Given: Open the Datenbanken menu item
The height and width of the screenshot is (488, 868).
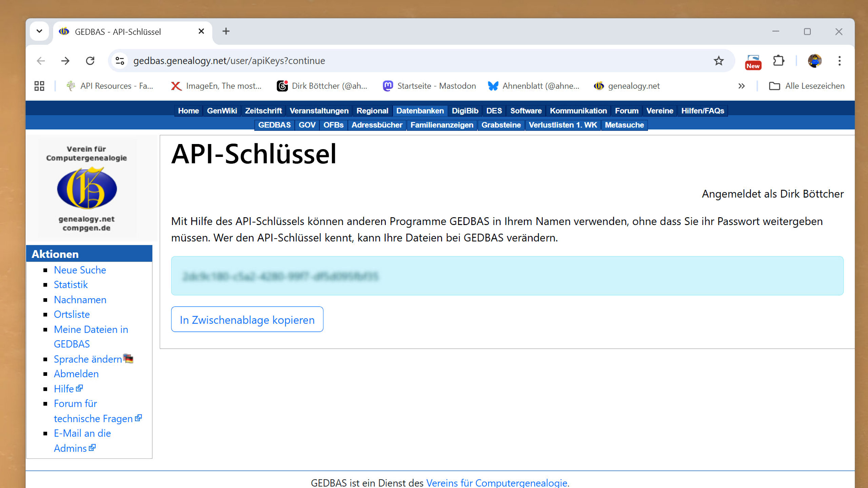Looking at the screenshot, I should pyautogui.click(x=420, y=111).
